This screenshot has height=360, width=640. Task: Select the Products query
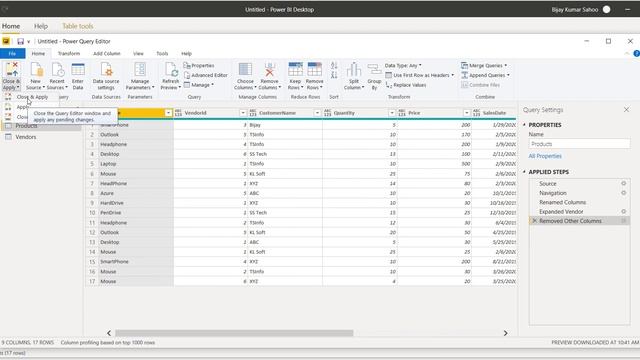point(26,126)
